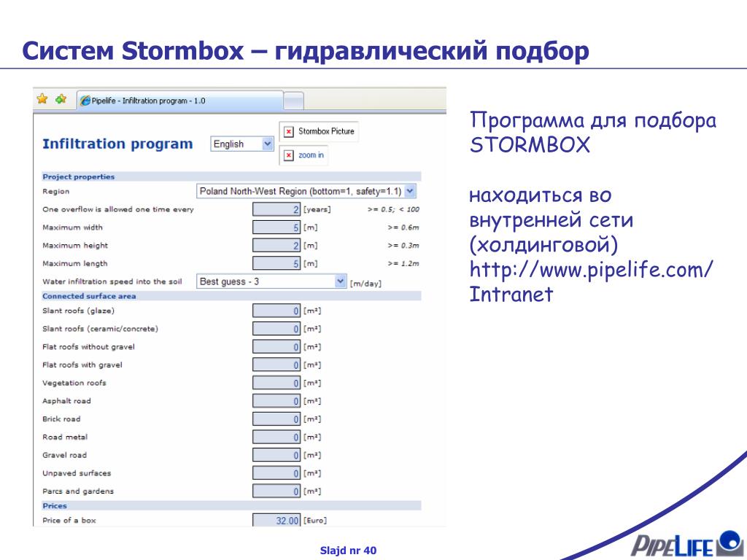This screenshot has width=747, height=560.
Task: Click the '>= 0.5; < 100' hint text
Action: (393, 209)
